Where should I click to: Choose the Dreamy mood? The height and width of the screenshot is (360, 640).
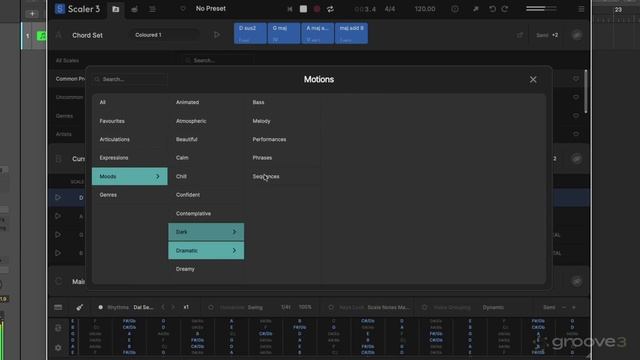[x=206, y=269]
